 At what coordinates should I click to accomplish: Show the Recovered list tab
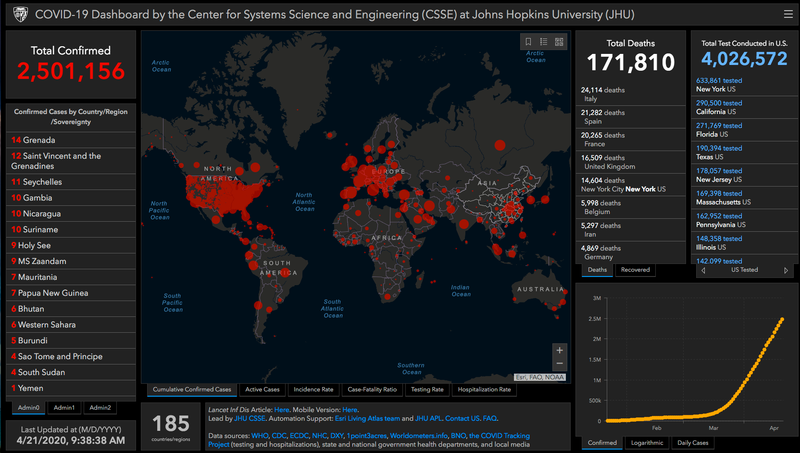tap(636, 270)
